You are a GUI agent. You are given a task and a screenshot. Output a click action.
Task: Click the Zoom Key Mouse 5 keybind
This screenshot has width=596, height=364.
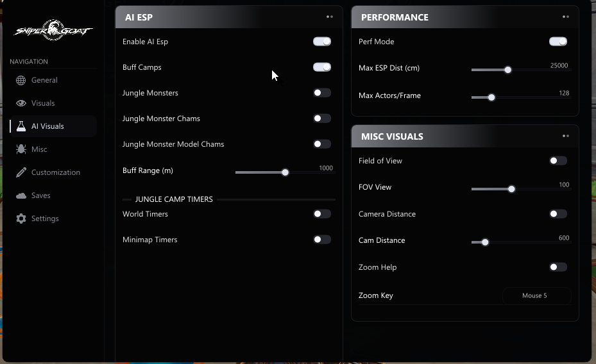pyautogui.click(x=537, y=295)
